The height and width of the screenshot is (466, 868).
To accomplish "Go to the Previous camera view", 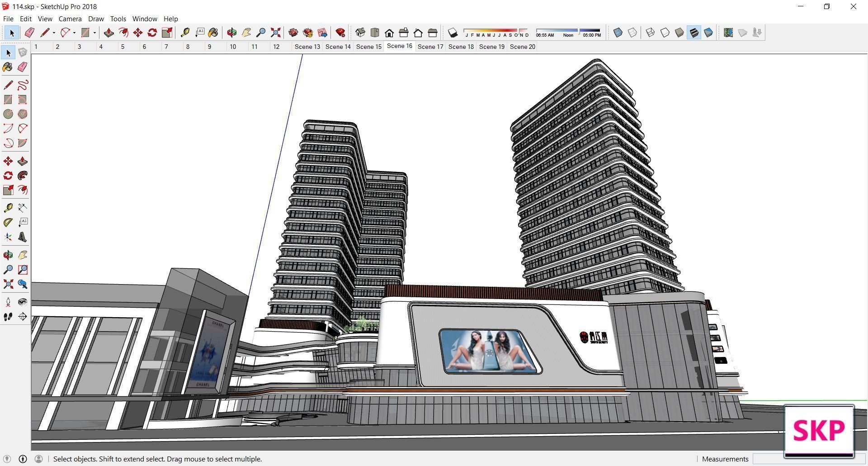I will click(x=23, y=284).
